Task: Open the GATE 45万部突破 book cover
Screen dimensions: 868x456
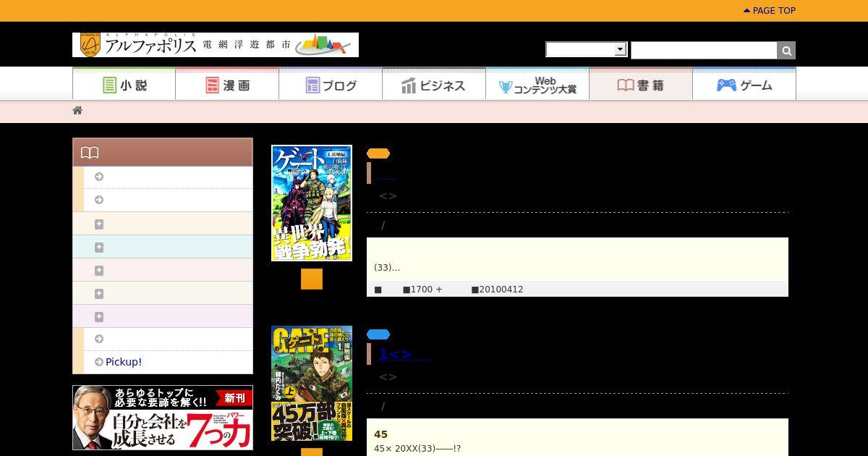Action: [312, 384]
